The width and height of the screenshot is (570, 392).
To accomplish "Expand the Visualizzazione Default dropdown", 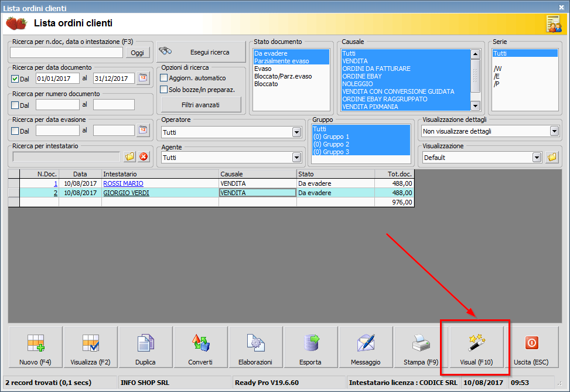I will [x=537, y=158].
